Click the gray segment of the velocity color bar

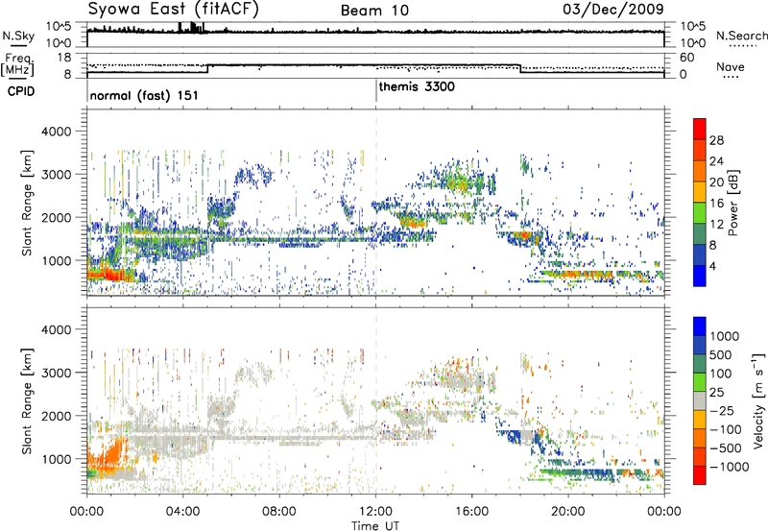pyautogui.click(x=700, y=401)
